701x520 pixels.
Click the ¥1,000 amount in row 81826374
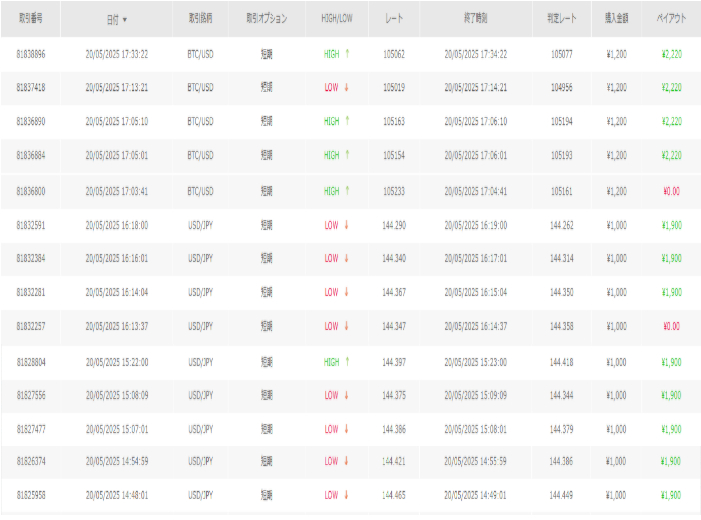617,461
